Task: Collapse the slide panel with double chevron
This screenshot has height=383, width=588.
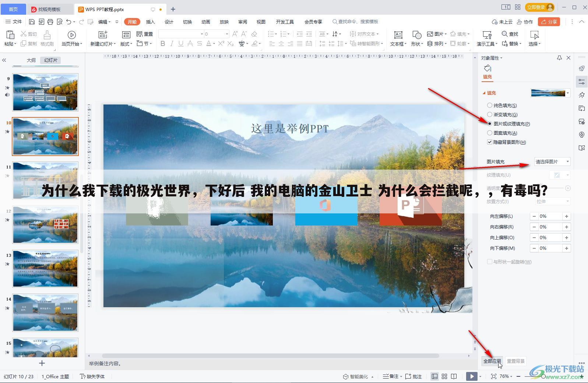Action: click(4, 60)
